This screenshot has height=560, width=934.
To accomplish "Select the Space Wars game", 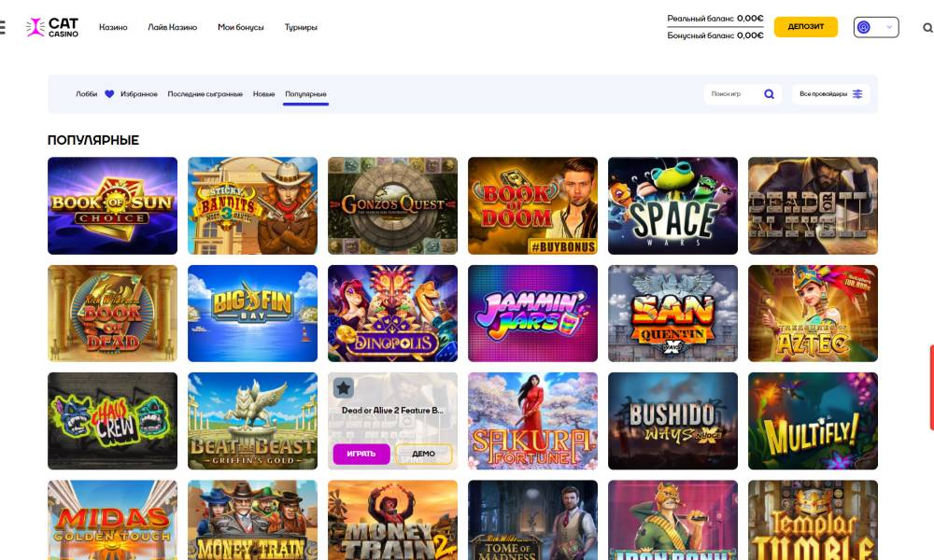I will tap(673, 206).
